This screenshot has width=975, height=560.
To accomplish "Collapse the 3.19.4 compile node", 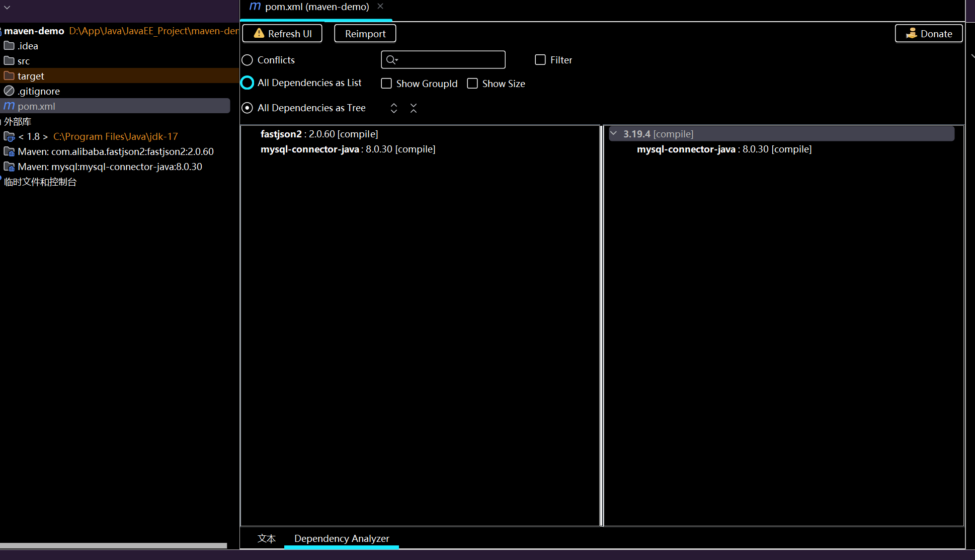I will pyautogui.click(x=613, y=134).
